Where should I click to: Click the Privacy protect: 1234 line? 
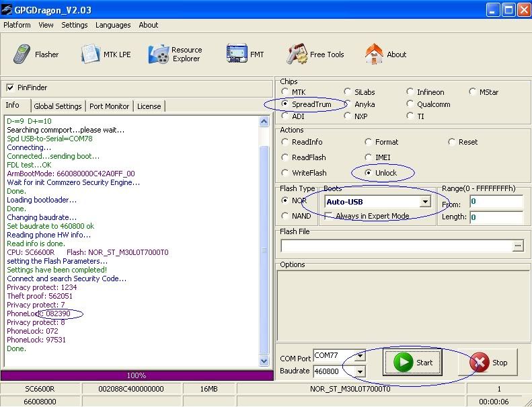point(42,287)
